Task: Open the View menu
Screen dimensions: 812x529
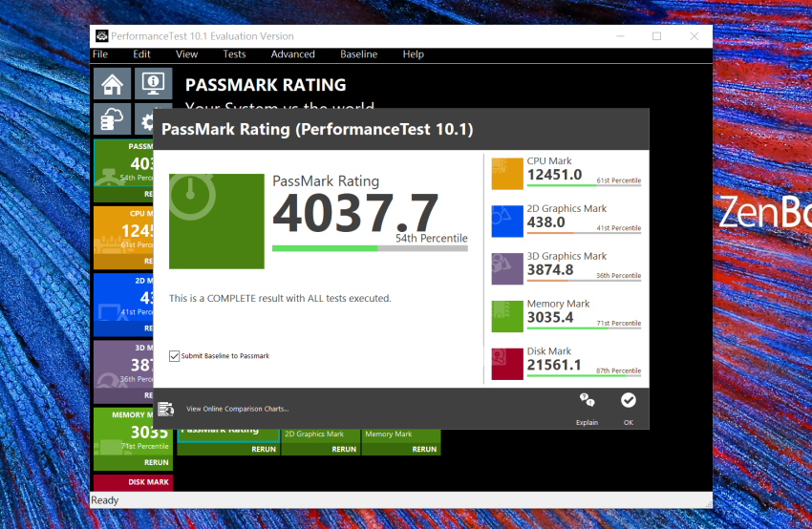Action: pyautogui.click(x=186, y=54)
